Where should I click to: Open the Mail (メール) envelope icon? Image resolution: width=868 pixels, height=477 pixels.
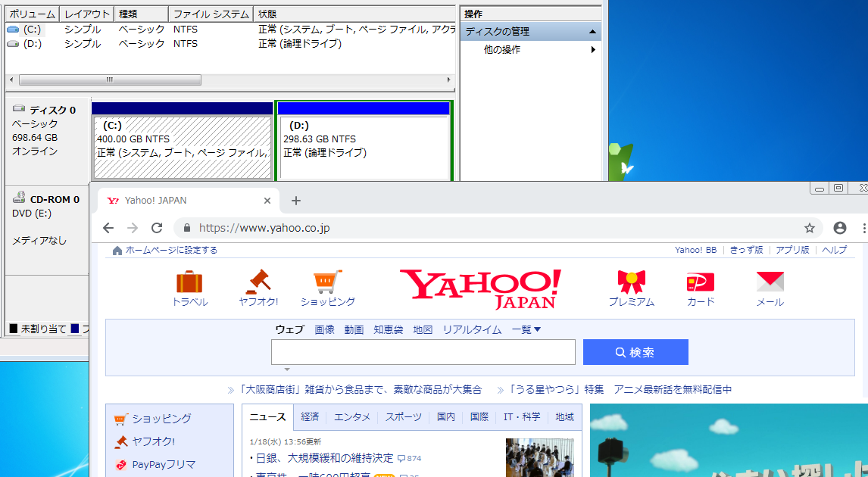click(x=770, y=282)
